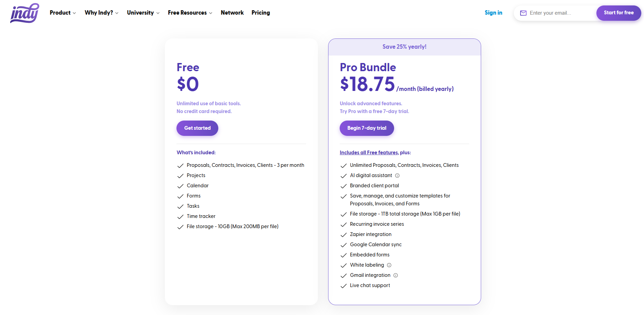
Task: Click the info icon beside Gmail integration
Action: [395, 275]
